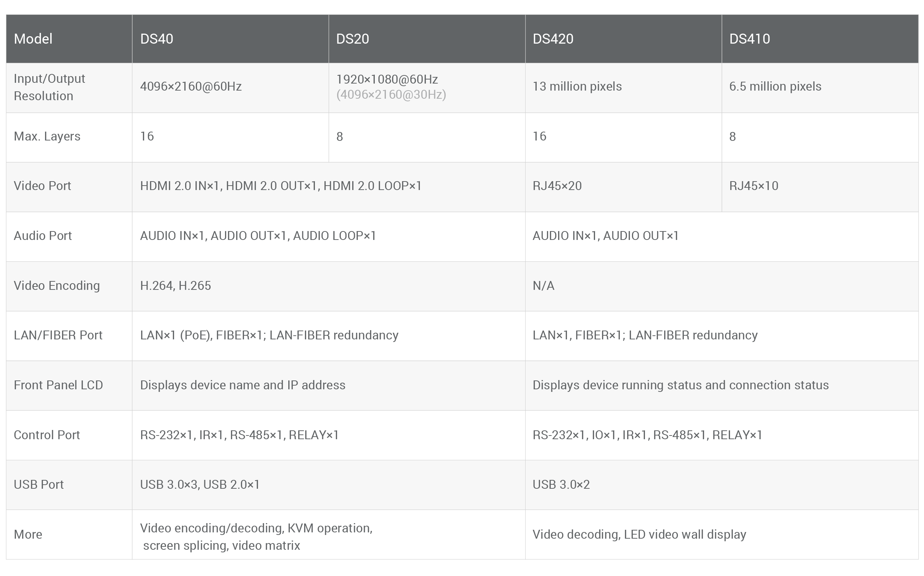
Task: Click the USB 3.0×2 cell
Action: point(561,485)
